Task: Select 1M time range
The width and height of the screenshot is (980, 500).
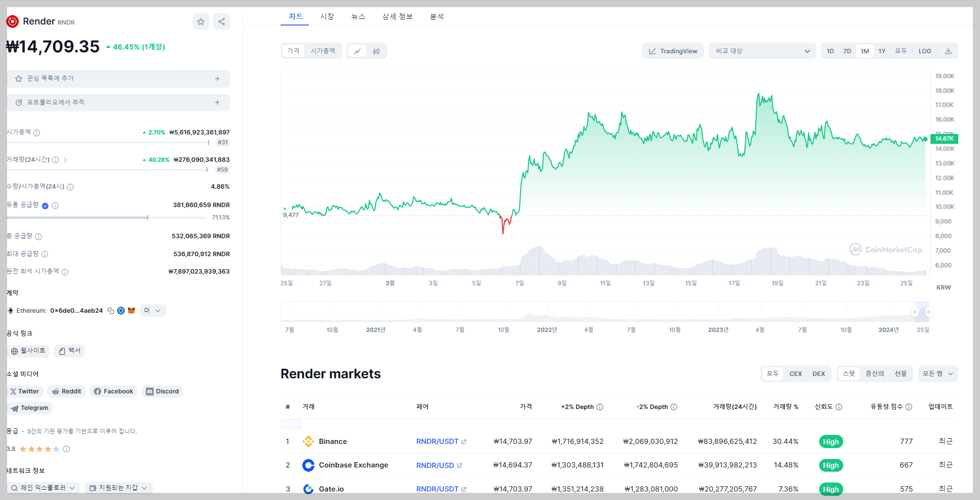Action: point(864,51)
